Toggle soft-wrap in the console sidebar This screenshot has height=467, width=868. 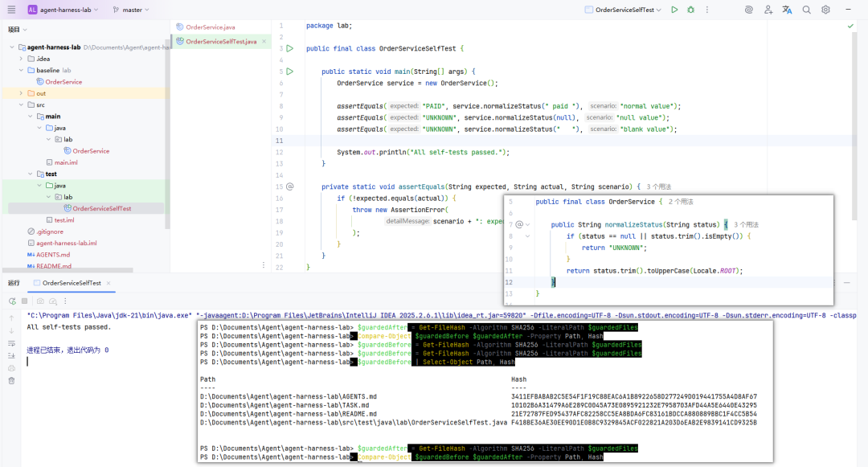coord(11,343)
